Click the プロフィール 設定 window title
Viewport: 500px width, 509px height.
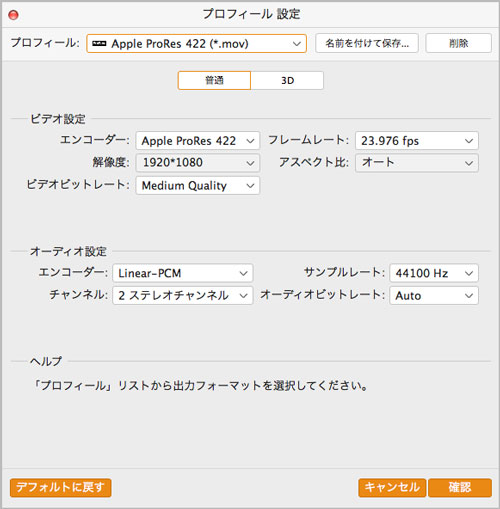[x=251, y=14]
